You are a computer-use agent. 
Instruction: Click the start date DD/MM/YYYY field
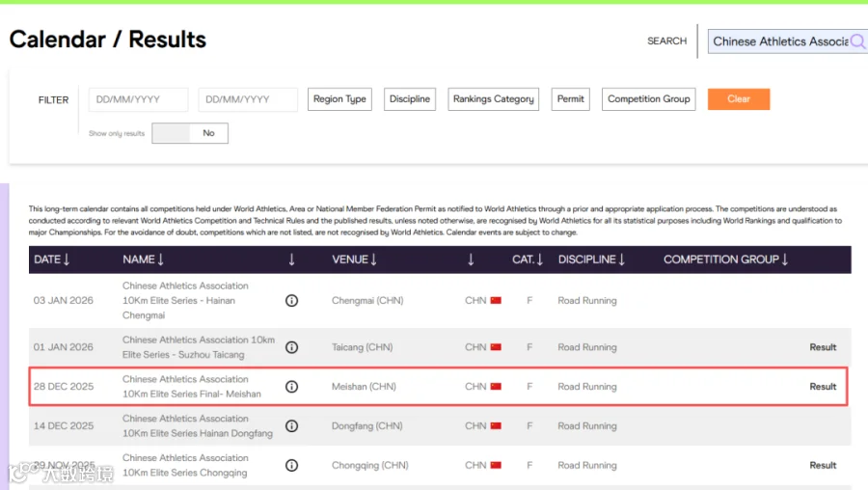(x=138, y=99)
